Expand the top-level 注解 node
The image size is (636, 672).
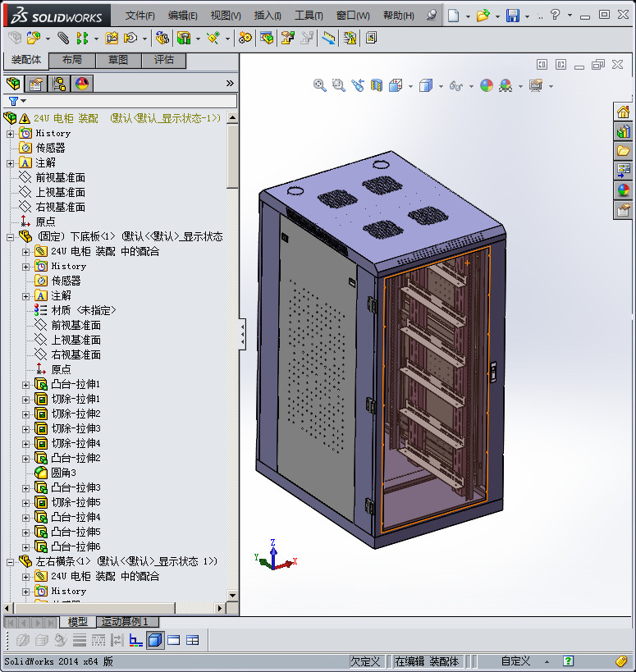click(x=11, y=163)
